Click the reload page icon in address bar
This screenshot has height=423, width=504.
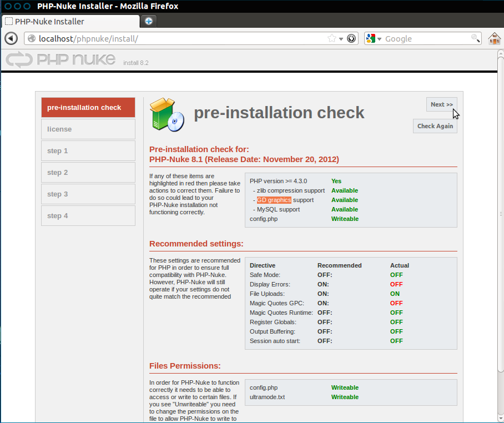(351, 38)
